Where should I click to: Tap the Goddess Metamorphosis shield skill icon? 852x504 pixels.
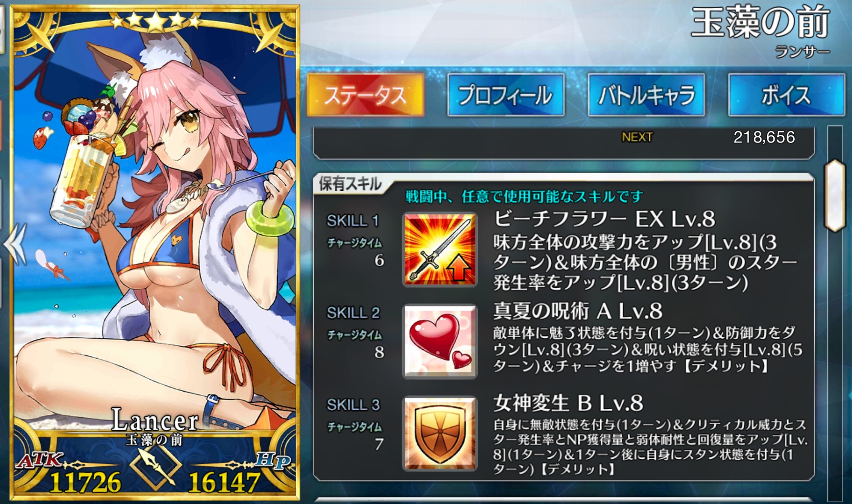tap(440, 433)
